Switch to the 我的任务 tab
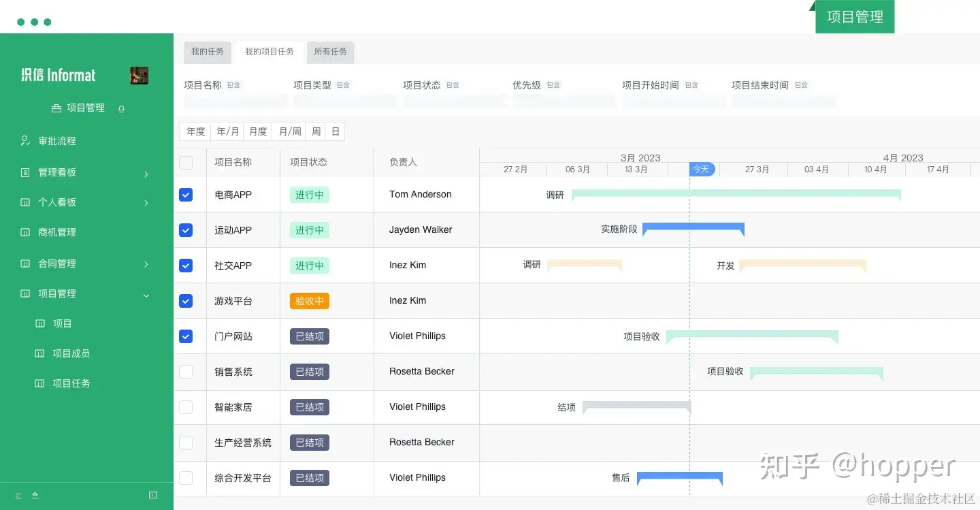980x510 pixels. pos(208,52)
